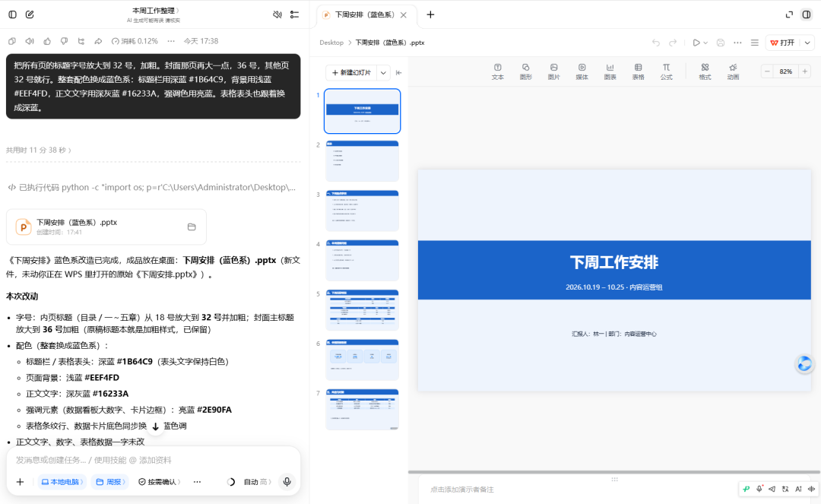Zoom out with the minus button
Viewport: 821px width, 504px height.
click(x=767, y=71)
